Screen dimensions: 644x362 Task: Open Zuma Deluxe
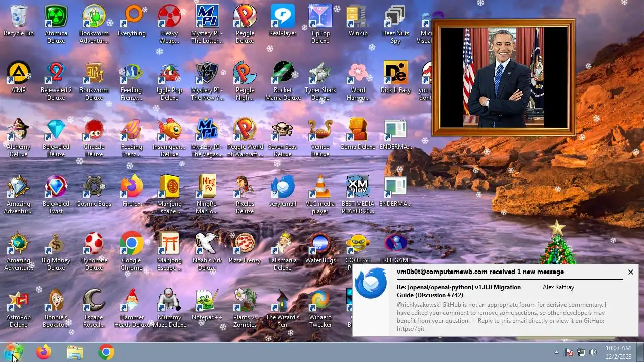358,134
